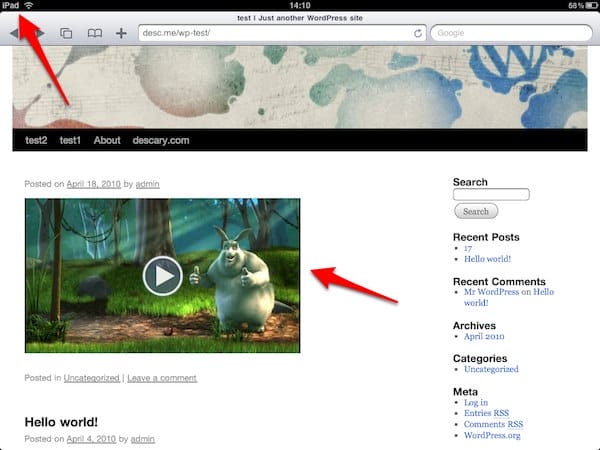This screenshot has height=450, width=600.
Task: Click the Leave a comment link
Action: [162, 378]
